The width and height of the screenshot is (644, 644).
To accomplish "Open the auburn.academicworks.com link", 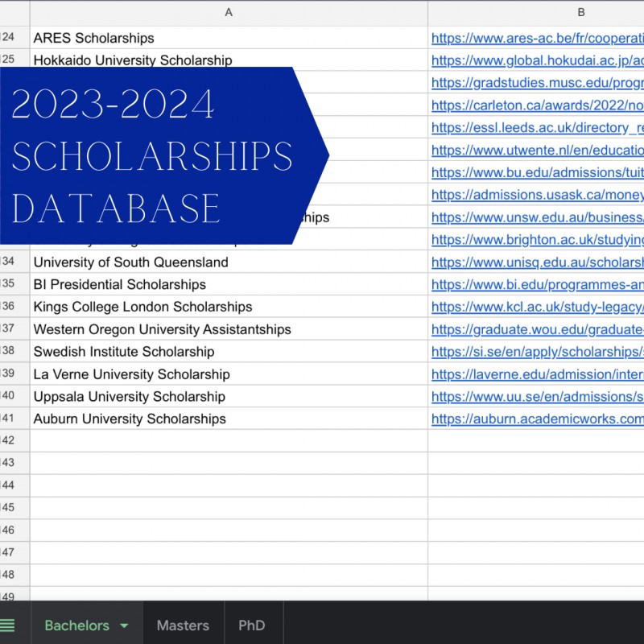I will click(535, 419).
